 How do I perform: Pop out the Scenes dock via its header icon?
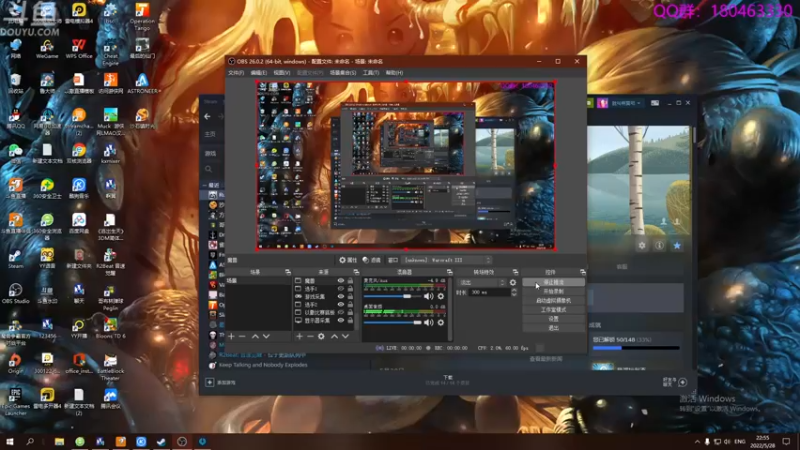click(x=288, y=272)
